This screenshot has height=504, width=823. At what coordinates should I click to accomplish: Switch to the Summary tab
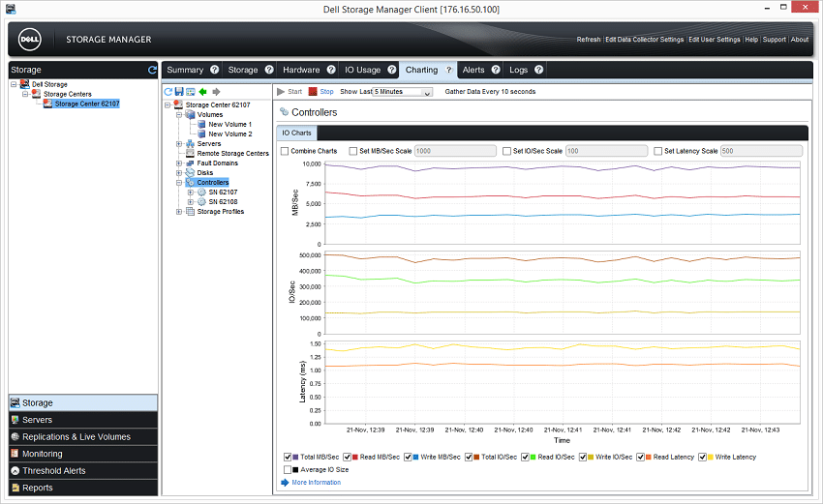tap(185, 70)
